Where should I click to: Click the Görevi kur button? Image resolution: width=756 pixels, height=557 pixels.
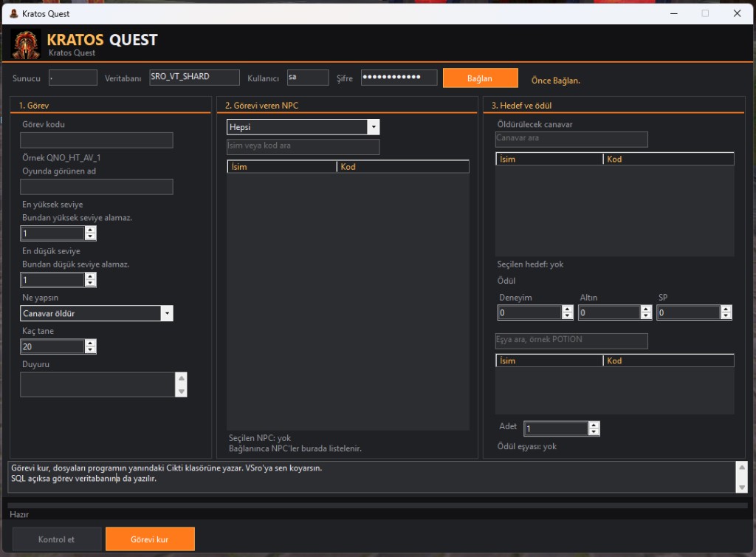[x=150, y=539]
